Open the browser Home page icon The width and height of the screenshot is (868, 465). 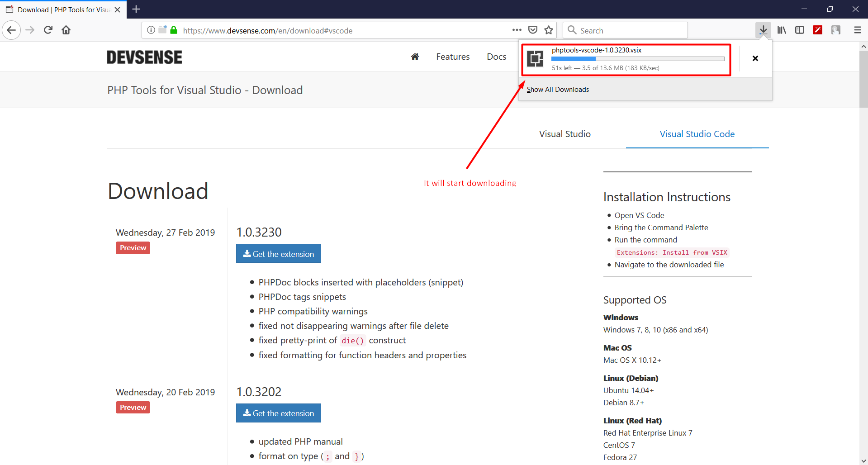point(66,30)
